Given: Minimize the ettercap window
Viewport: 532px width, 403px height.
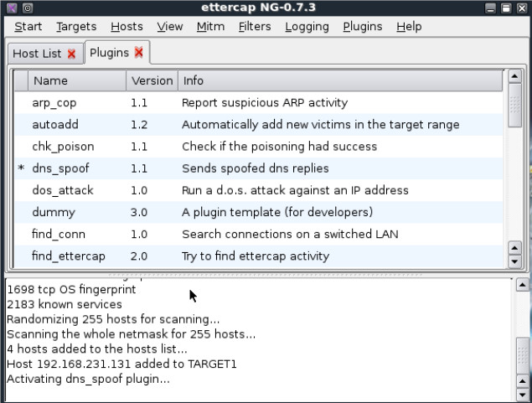Looking at the screenshot, I should [x=490, y=8].
